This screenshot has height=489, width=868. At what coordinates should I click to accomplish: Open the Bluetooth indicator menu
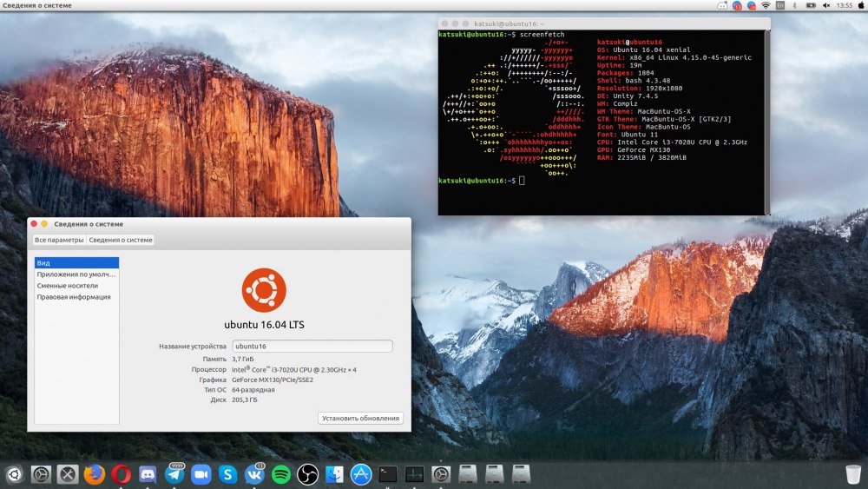pyautogui.click(x=794, y=5)
